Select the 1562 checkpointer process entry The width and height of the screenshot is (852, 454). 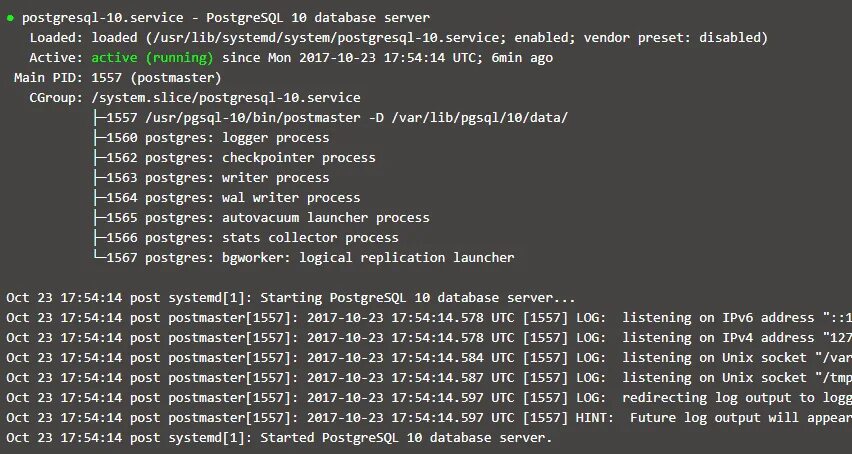click(x=241, y=158)
